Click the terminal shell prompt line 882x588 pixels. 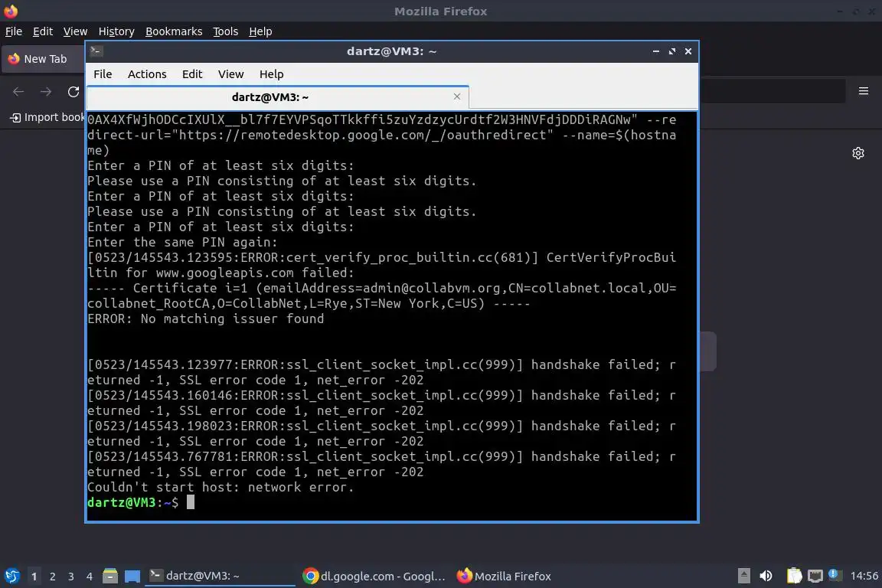(141, 502)
